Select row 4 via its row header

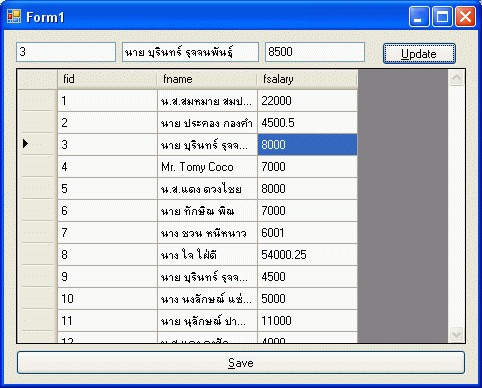37,167
